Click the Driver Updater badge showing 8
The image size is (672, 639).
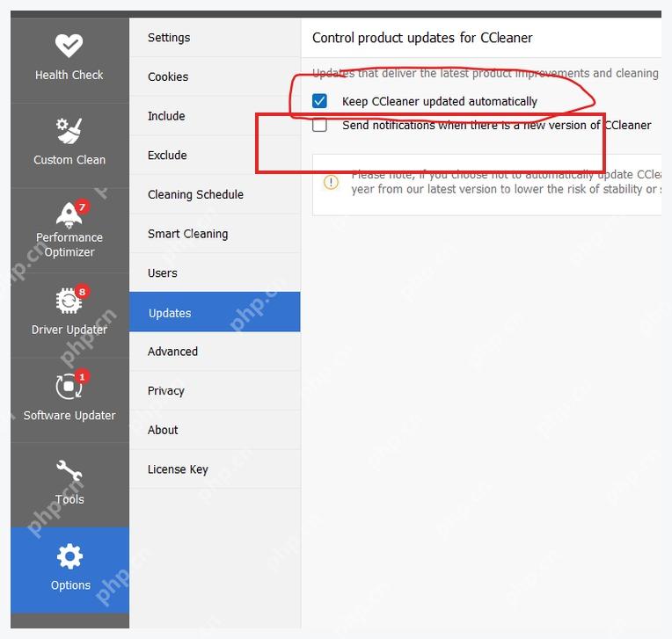[82, 292]
